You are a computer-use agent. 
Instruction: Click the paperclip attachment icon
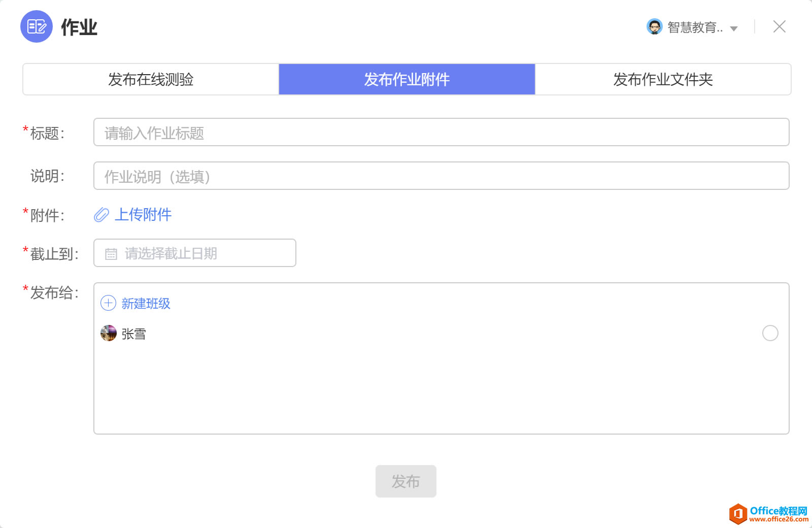click(x=101, y=215)
